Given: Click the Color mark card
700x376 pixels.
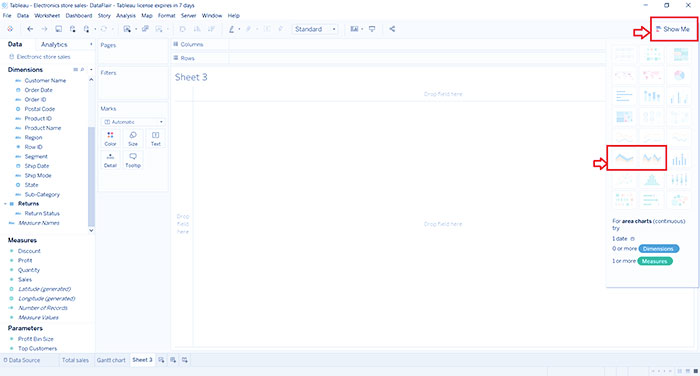Looking at the screenshot, I should tap(110, 139).
